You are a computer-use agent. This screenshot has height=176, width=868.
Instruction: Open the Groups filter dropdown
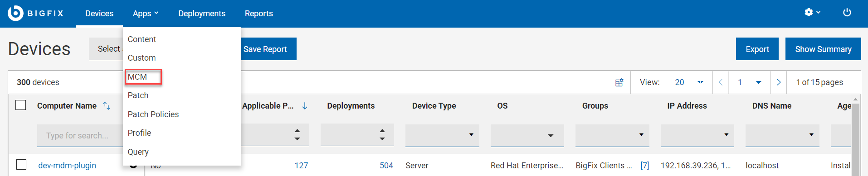coord(612,135)
